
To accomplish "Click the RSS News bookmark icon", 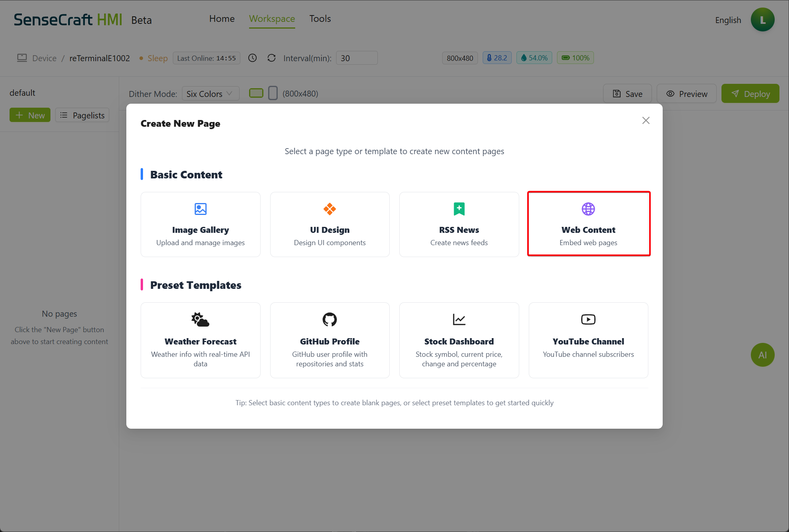I will [x=459, y=209].
